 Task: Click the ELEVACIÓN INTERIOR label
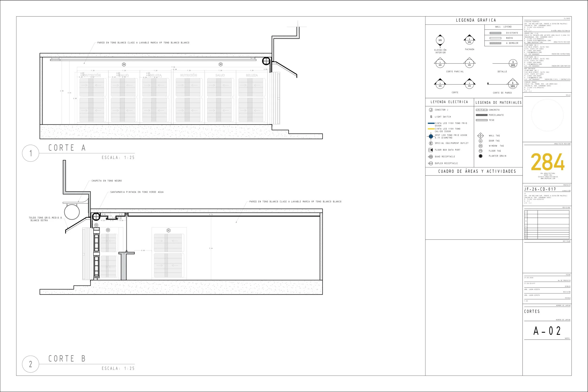coord(440,51)
